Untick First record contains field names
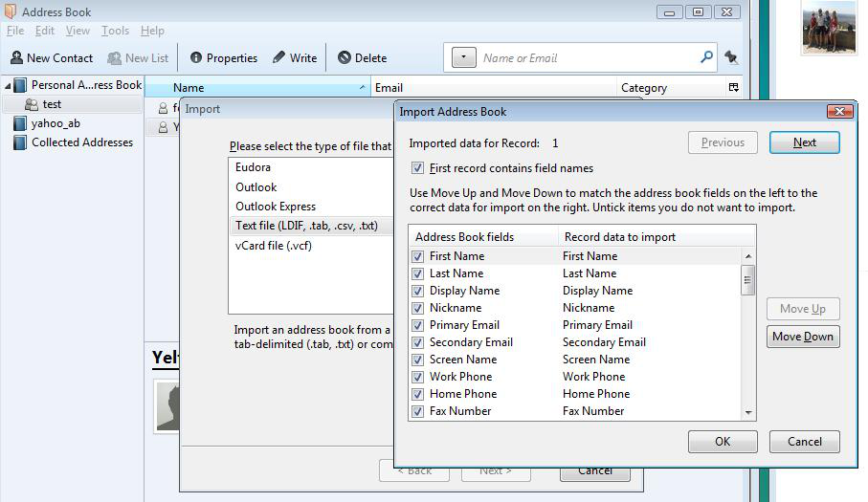The image size is (868, 502). [x=417, y=168]
